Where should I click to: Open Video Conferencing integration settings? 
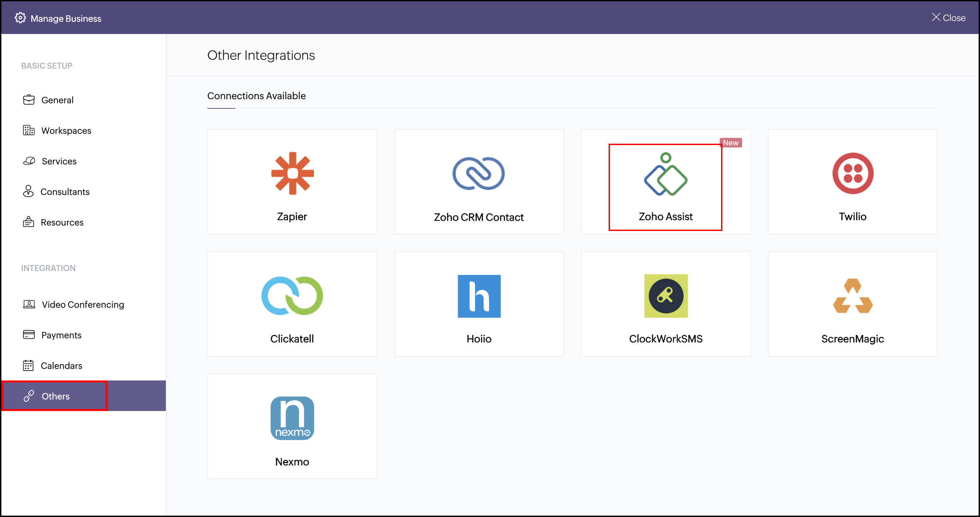point(83,304)
